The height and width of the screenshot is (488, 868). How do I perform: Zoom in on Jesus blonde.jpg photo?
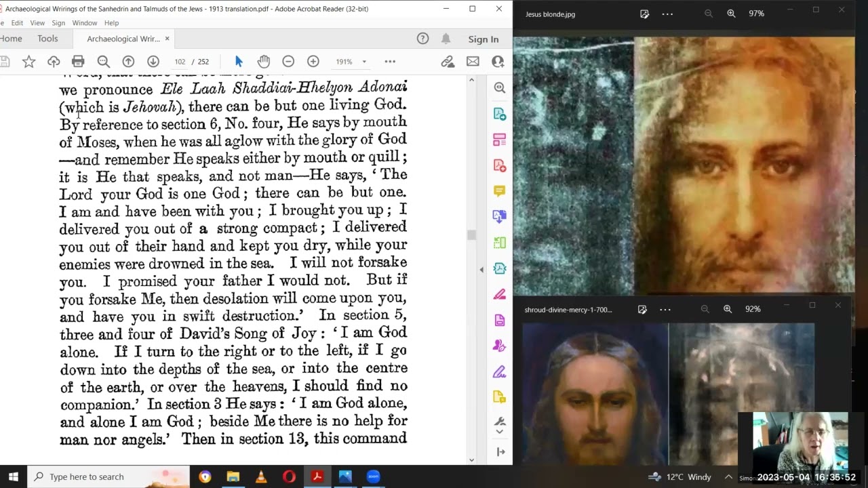(731, 14)
